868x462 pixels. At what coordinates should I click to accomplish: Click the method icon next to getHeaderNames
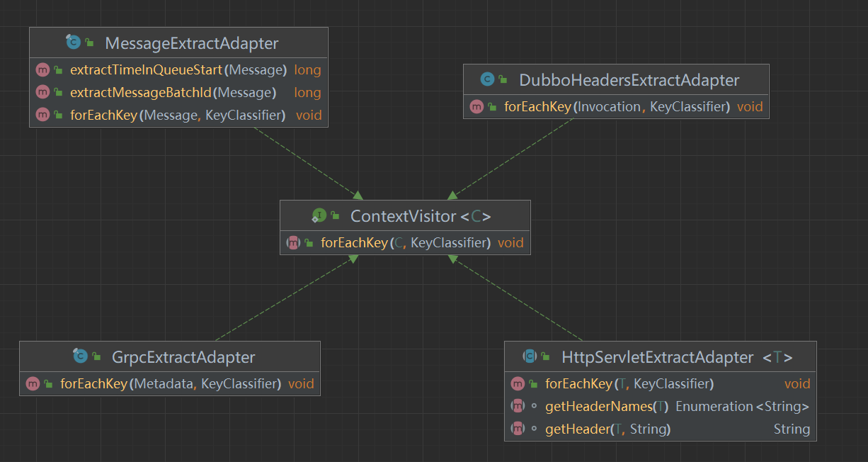[518, 406]
